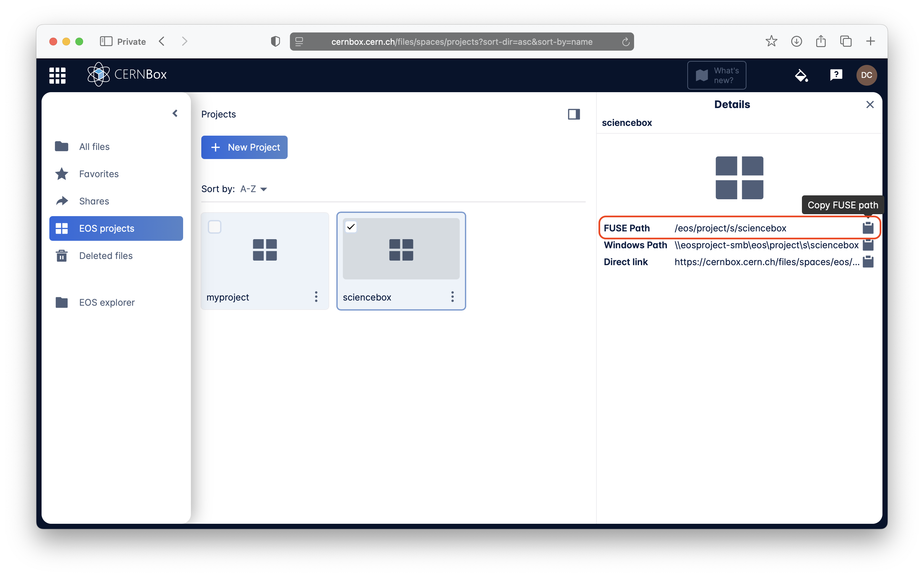The width and height of the screenshot is (924, 577).
Task: Click the Safari share icon
Action: click(820, 41)
